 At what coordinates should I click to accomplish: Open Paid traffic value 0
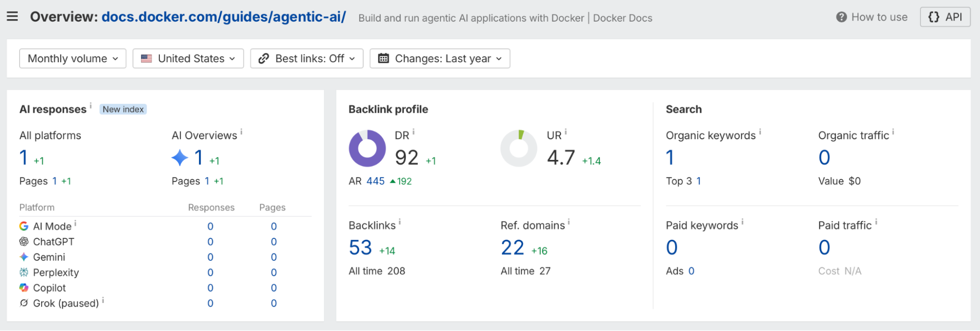pyautogui.click(x=825, y=248)
